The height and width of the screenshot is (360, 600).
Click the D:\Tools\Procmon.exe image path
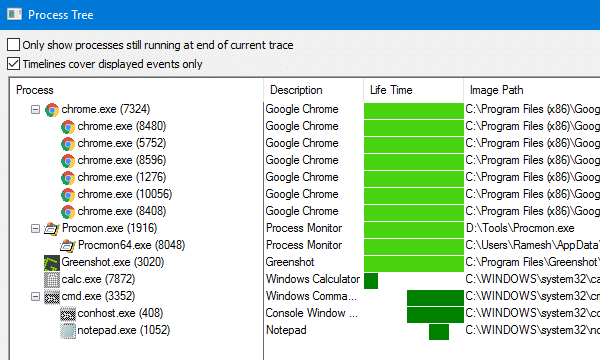[x=520, y=228]
